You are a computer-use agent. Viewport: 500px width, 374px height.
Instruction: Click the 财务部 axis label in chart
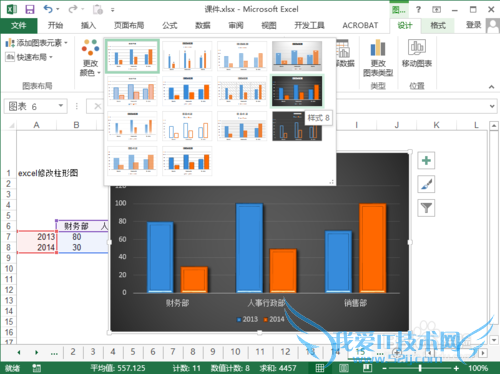pos(177,303)
